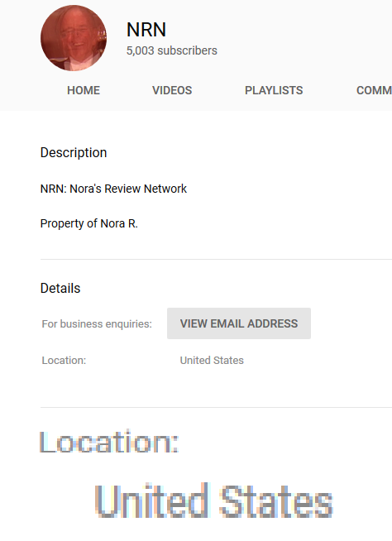Screen dimensions: 392x541
Task: Click the Description section heading
Action: (74, 153)
